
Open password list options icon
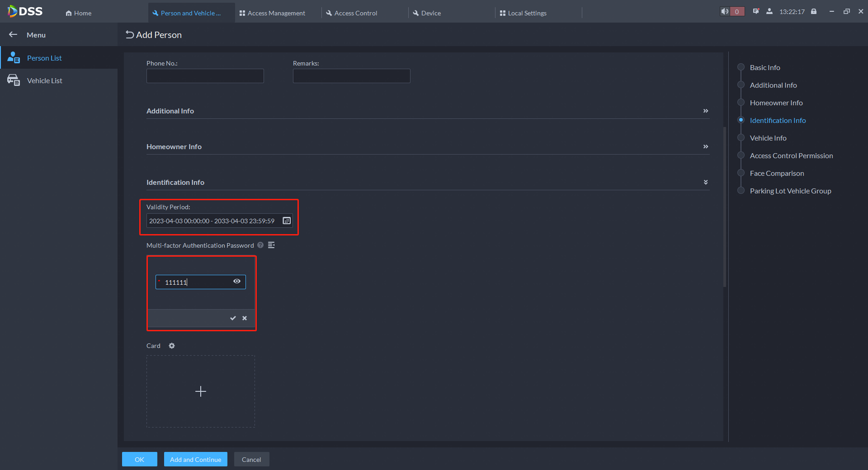[x=271, y=245]
